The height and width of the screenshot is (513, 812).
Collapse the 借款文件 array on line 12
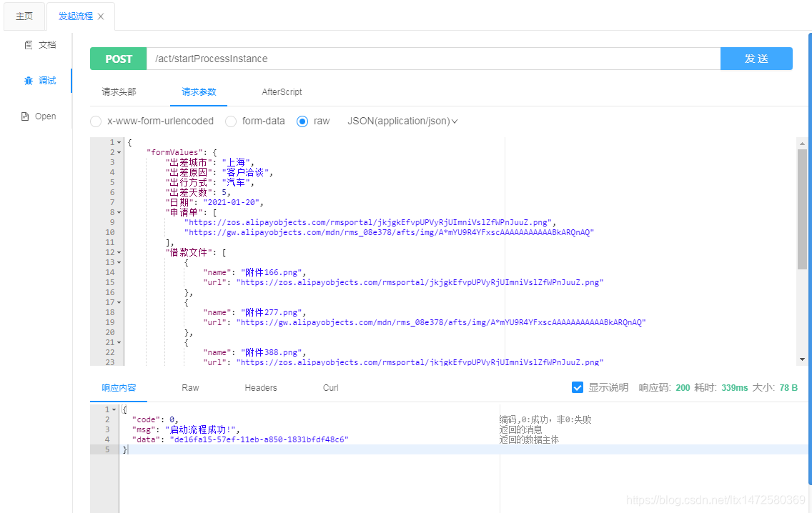tap(119, 251)
